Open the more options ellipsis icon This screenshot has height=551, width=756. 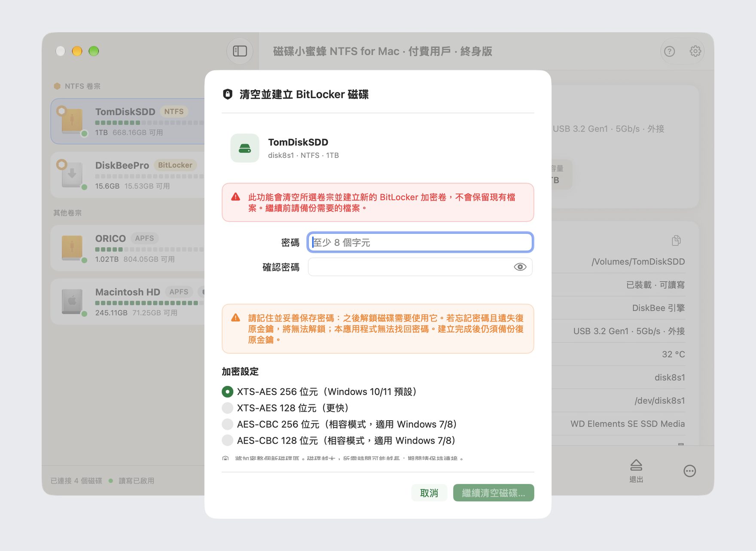[x=689, y=471]
